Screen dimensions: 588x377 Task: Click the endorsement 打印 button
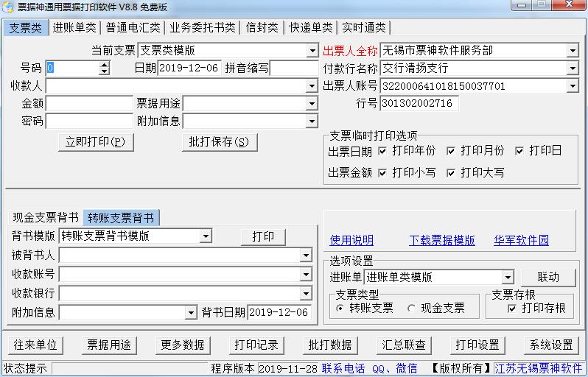(x=263, y=237)
